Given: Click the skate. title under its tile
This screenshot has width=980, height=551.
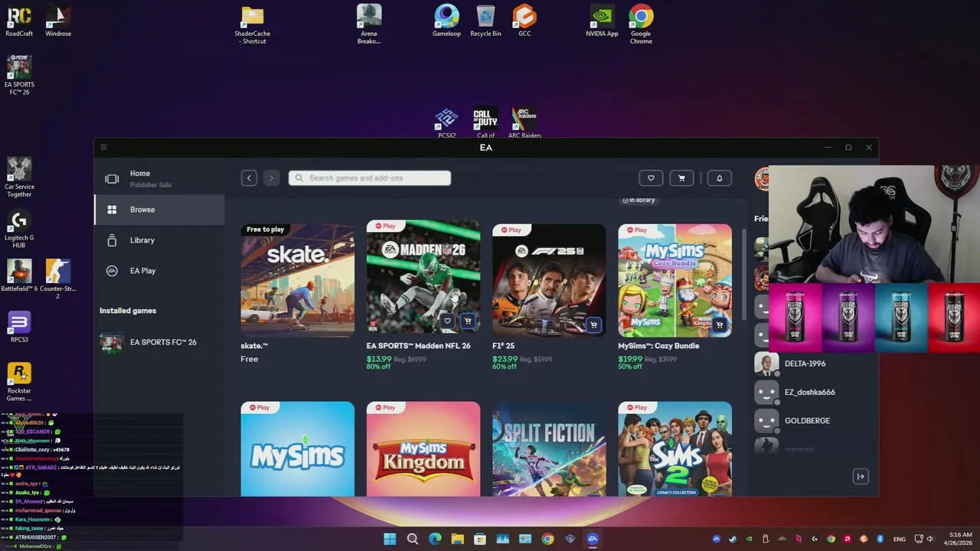Looking at the screenshot, I should 254,346.
